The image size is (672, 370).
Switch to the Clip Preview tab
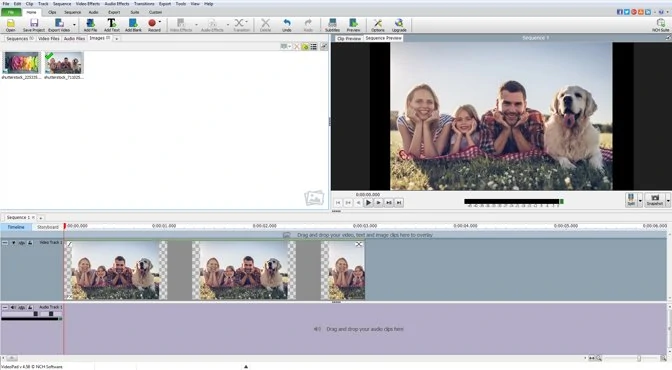pyautogui.click(x=349, y=38)
